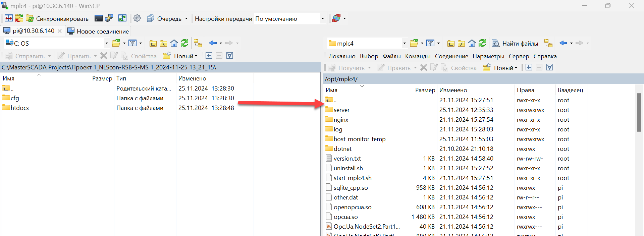Open the terminal console icon
Viewport: 644px width, 236px height.
tap(99, 18)
